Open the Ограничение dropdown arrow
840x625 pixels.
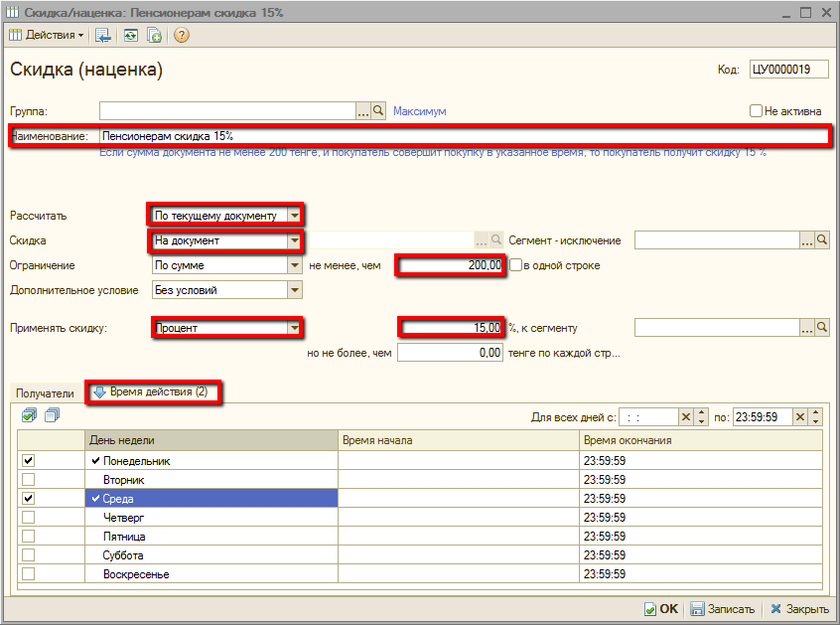pyautogui.click(x=294, y=265)
